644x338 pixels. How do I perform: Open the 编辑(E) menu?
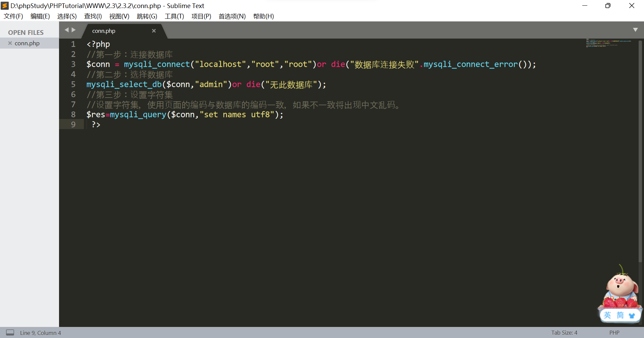point(40,16)
